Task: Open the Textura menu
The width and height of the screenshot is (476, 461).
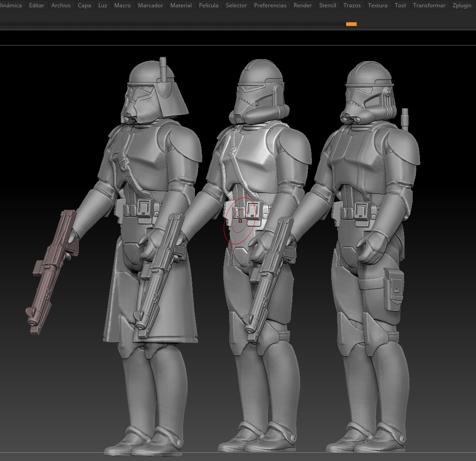Action: (x=378, y=5)
